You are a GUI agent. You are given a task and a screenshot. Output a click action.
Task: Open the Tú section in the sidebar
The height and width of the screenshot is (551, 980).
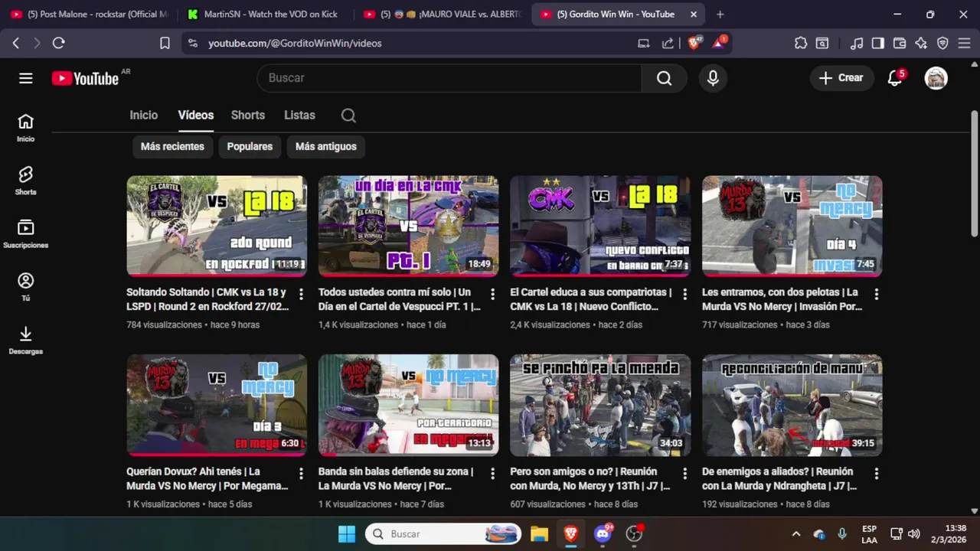26,287
